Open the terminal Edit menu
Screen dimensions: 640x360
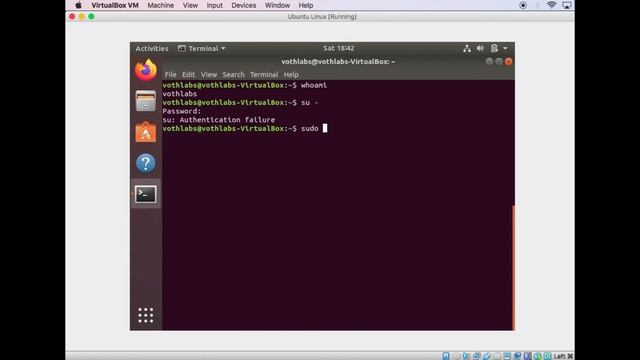pos(188,75)
